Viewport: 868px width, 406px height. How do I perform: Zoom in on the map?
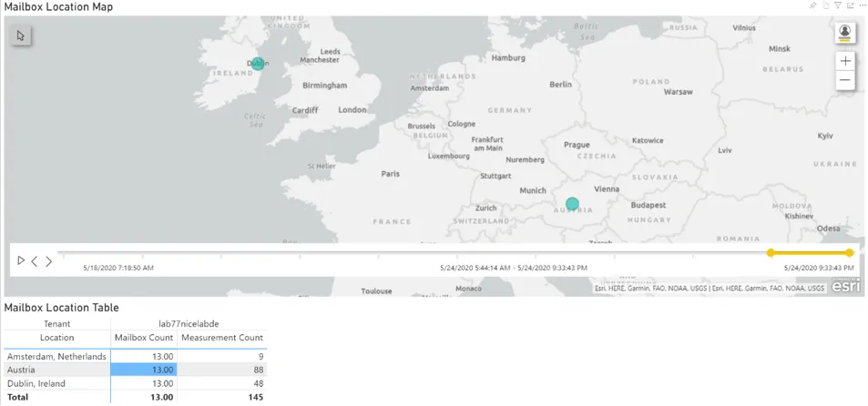[845, 61]
